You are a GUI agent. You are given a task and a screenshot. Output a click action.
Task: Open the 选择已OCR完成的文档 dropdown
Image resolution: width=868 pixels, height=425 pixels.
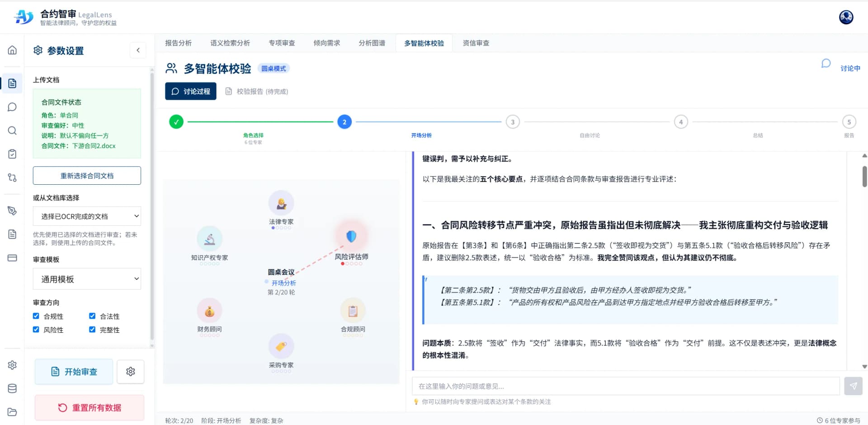87,216
